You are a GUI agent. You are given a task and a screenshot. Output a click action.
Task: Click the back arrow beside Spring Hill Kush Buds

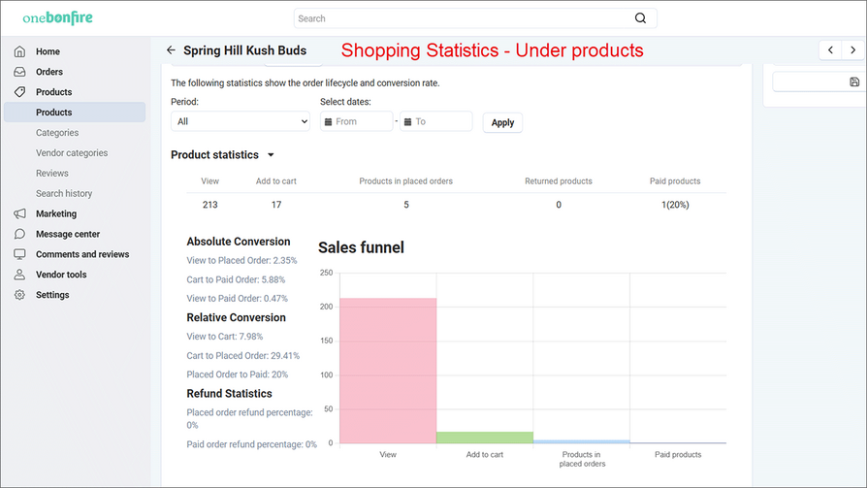(172, 50)
